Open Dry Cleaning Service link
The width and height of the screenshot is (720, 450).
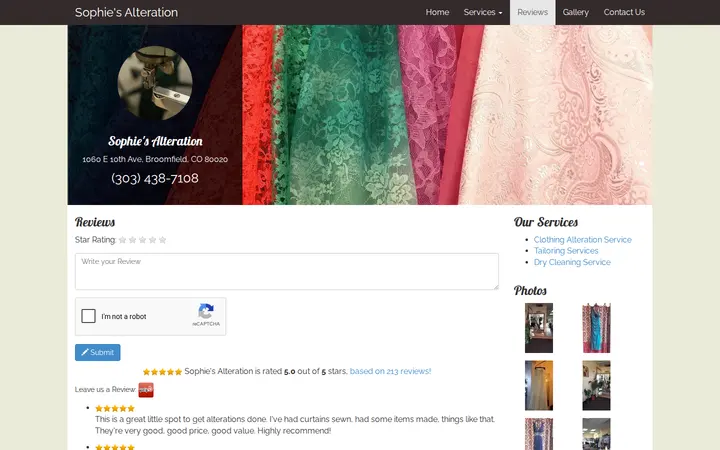(572, 262)
